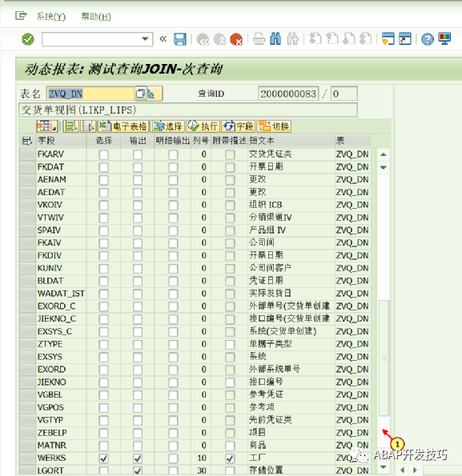Click the 交货单视图(LIKP_LIPS) description field

[188, 110]
